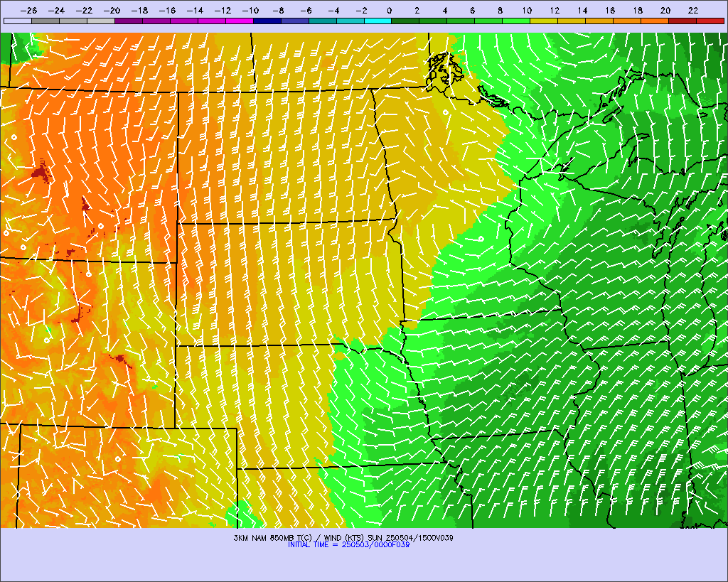
Task: Select the '-8' scale label
Action: [278, 11]
